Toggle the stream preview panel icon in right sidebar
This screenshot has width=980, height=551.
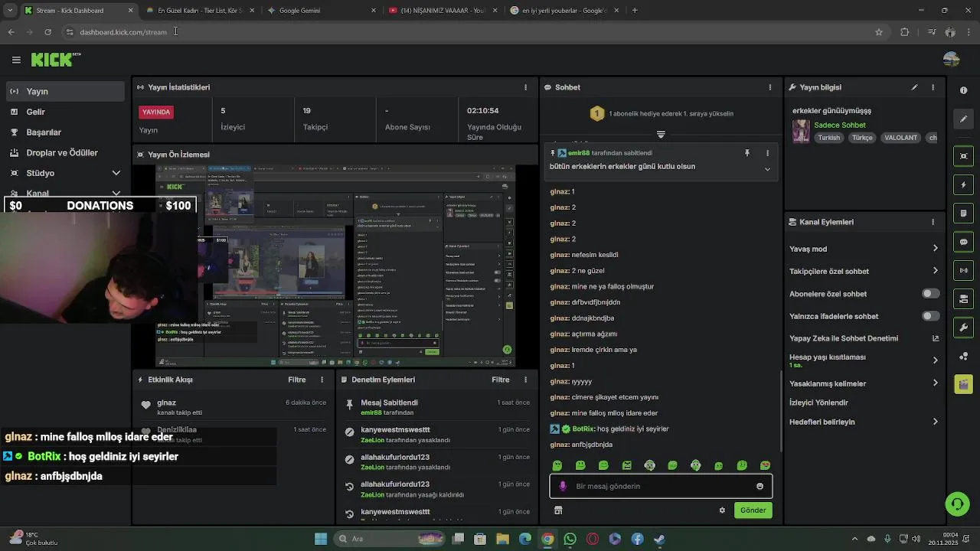pos(963,156)
